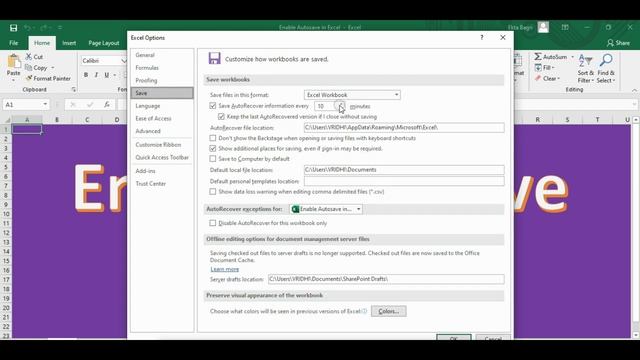Screen dimensions: 640x360
Task: Click the AutoSum sigma icon
Action: 538,57
